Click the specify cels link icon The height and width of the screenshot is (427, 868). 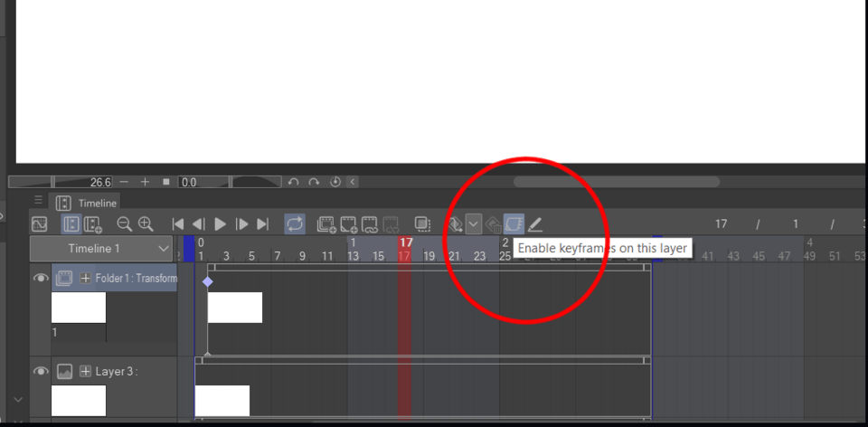coord(369,224)
